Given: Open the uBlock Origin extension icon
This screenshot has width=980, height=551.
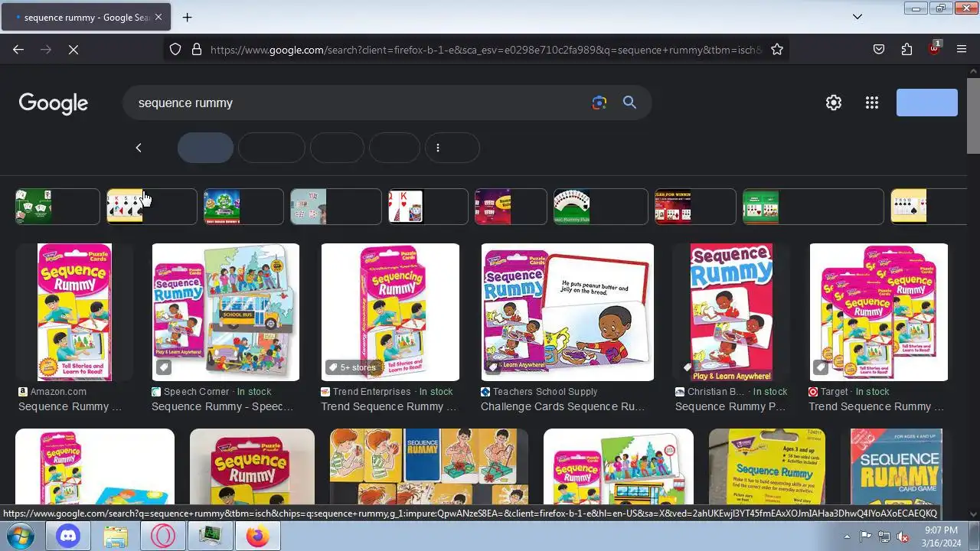Looking at the screenshot, I should [x=934, y=47].
